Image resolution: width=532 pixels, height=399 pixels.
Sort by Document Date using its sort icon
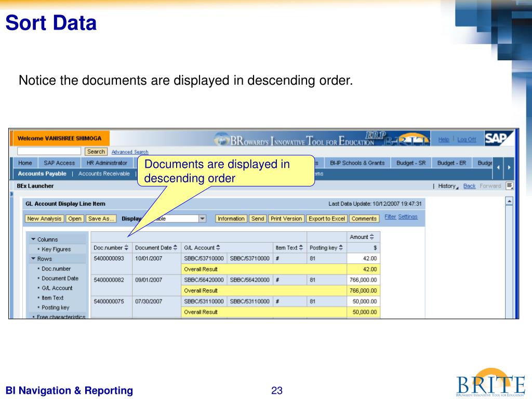[x=176, y=248]
